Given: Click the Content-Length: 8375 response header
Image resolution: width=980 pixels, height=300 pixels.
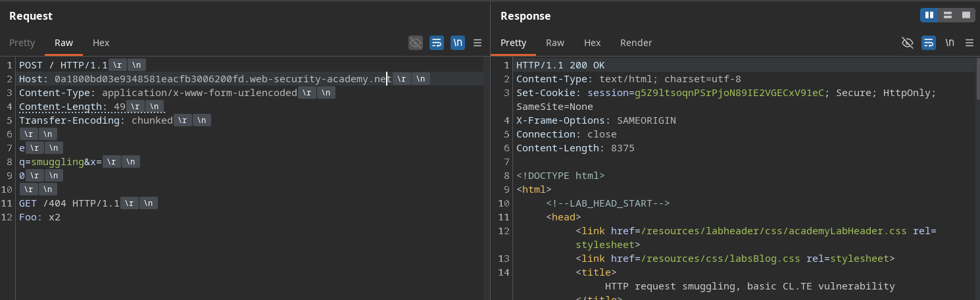Looking at the screenshot, I should pos(576,148).
